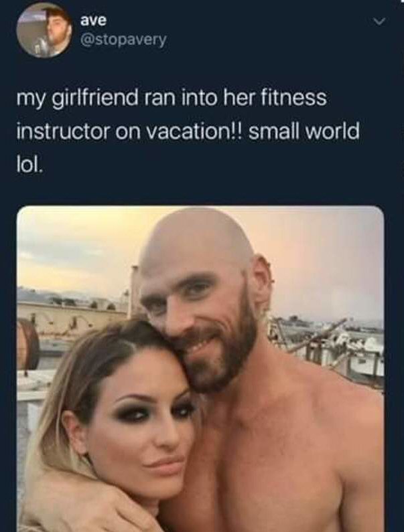Open the attached selfie photo
The width and height of the screenshot is (404, 532).
(x=200, y=369)
